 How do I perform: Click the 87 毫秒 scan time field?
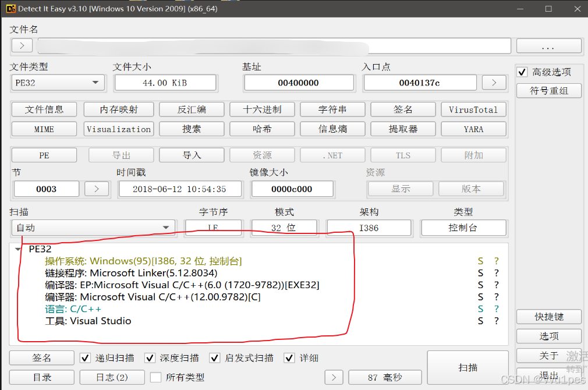(x=385, y=377)
